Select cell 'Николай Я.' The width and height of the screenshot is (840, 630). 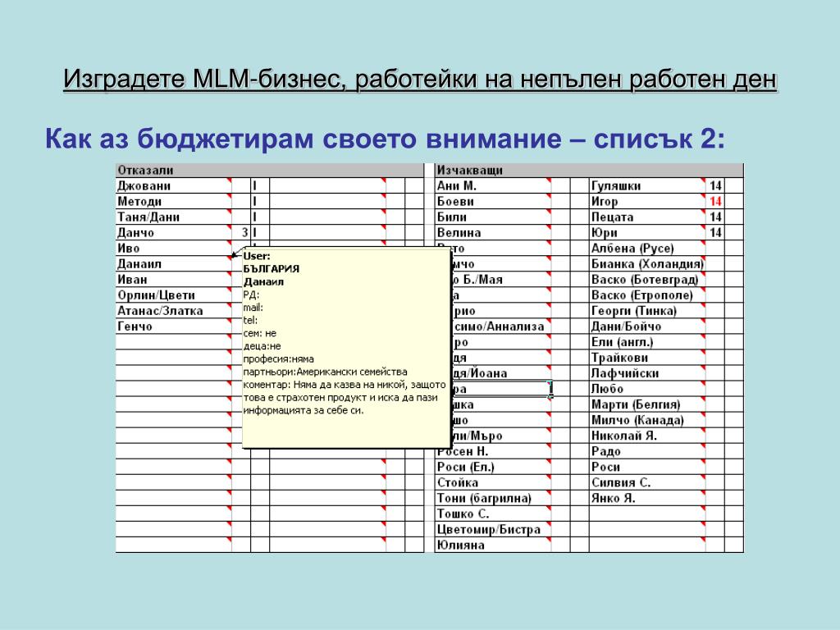pyautogui.click(x=647, y=436)
